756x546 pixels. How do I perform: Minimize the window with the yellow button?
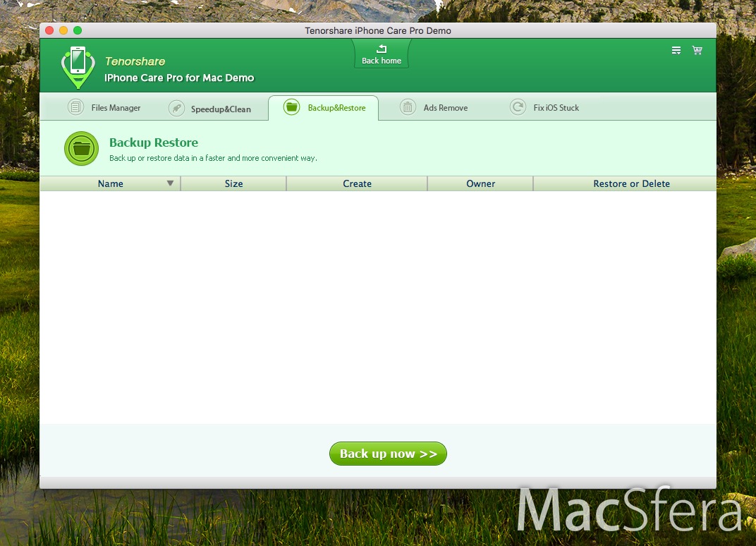63,30
